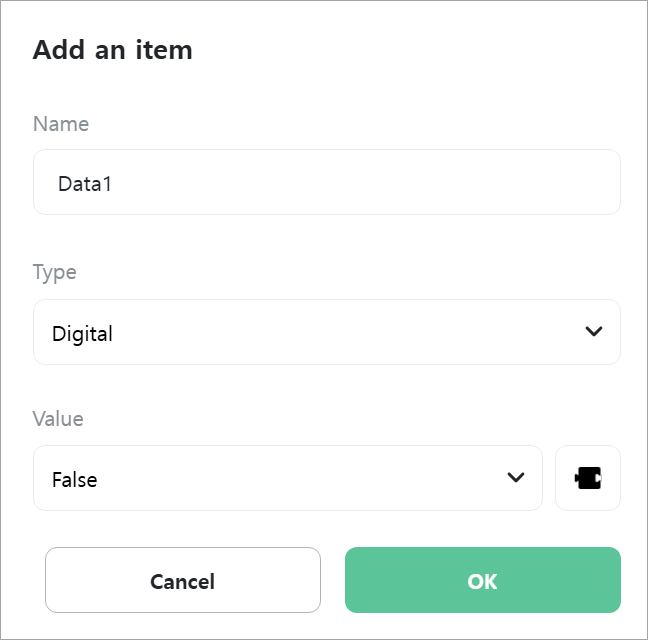Viewport: 648px width, 640px height.
Task: Expand the boolean value selector
Action: 288,478
